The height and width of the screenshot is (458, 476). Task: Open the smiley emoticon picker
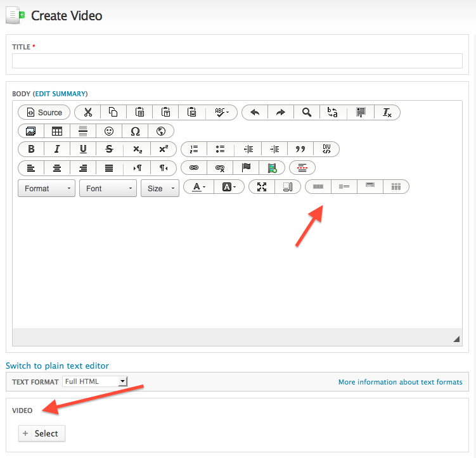pos(109,131)
